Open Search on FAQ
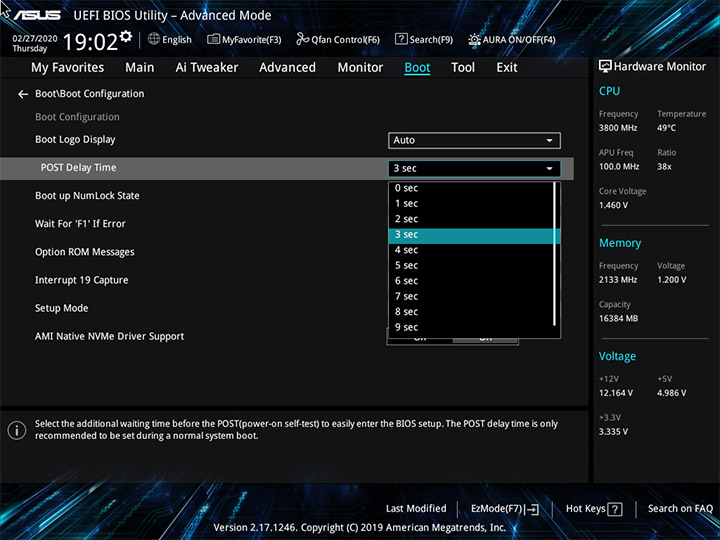Viewport: 720px width, 540px height. pos(680,509)
